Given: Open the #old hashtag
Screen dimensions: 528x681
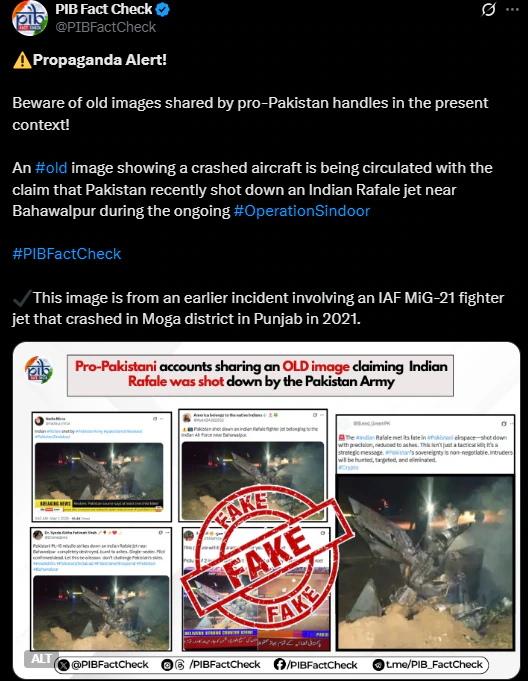Looking at the screenshot, I should tap(51, 168).
